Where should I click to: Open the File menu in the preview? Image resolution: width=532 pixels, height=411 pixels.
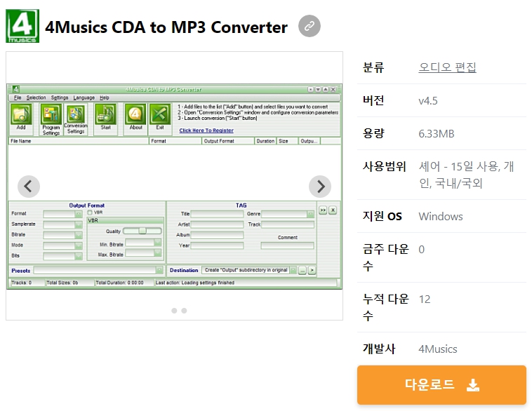pos(18,97)
